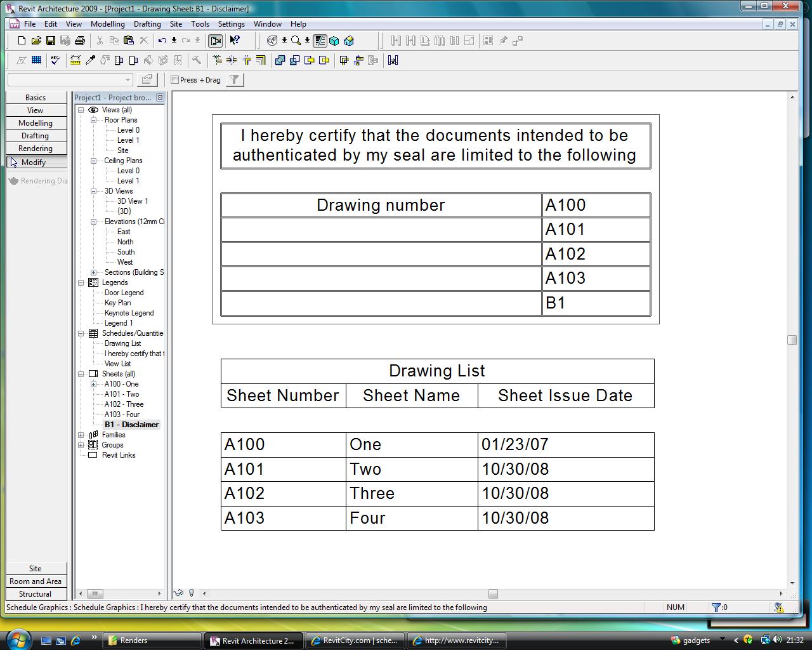Open the type selector dropdown
This screenshot has width=812, height=650.
[x=128, y=79]
